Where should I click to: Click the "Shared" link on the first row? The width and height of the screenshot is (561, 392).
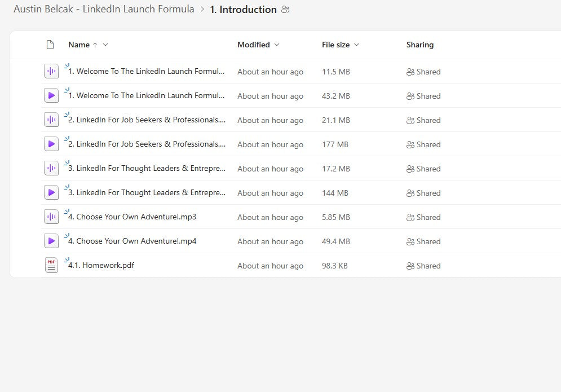click(428, 72)
